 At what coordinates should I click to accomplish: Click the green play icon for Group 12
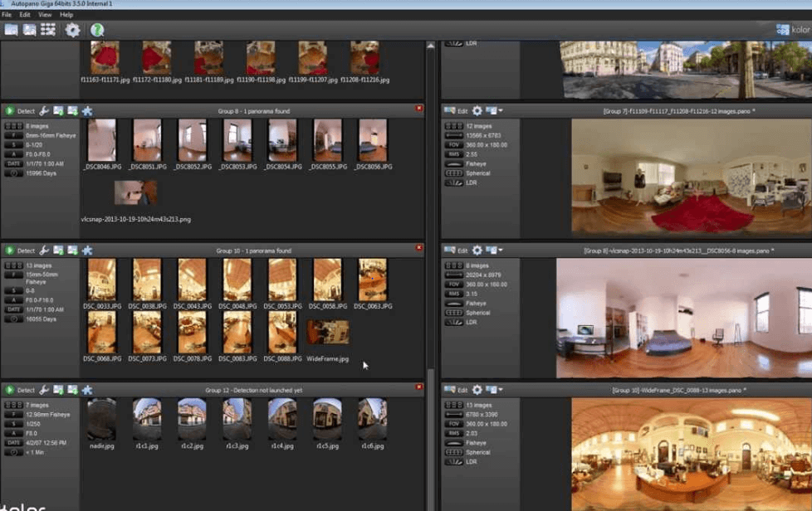click(x=10, y=390)
